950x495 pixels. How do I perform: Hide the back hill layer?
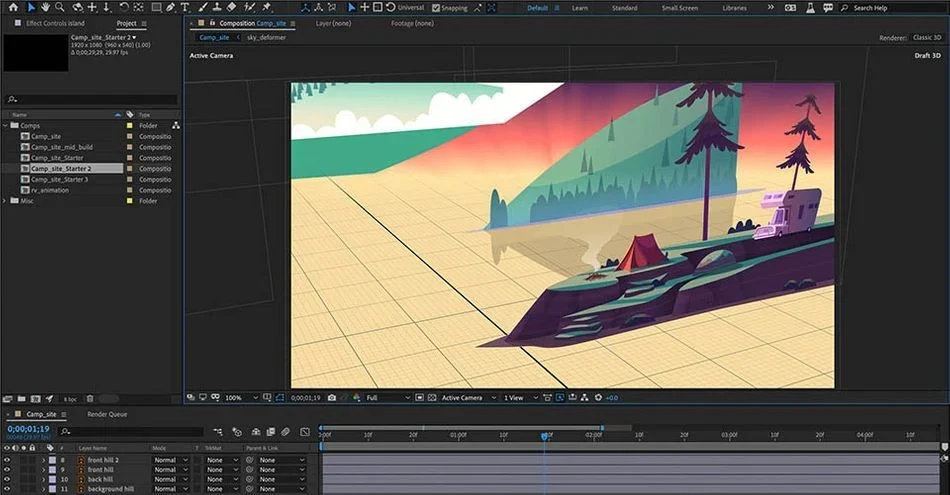click(x=7, y=479)
